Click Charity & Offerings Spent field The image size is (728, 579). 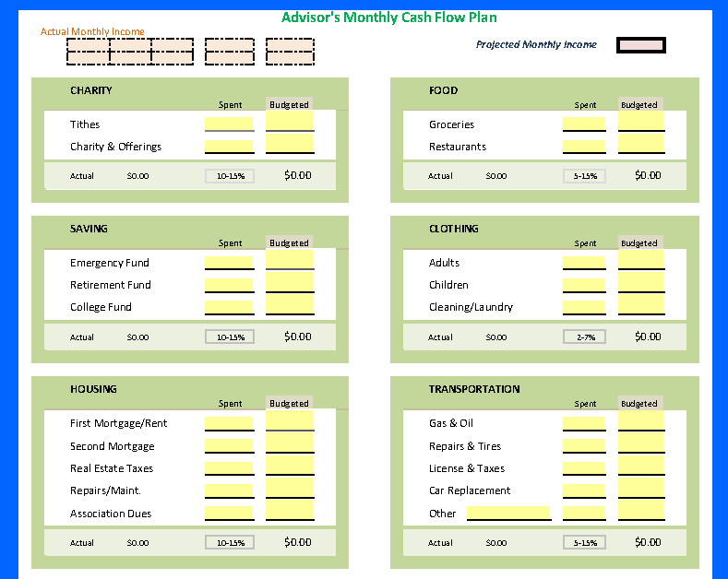[229, 147]
